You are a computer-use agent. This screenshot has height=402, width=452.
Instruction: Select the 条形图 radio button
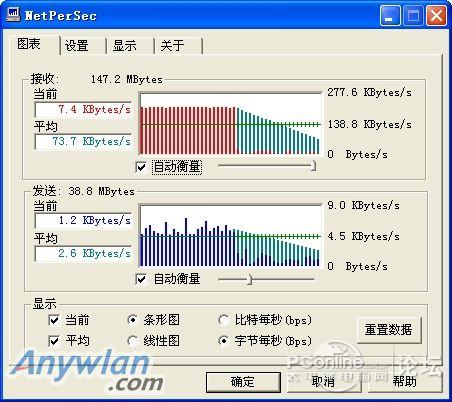[133, 320]
